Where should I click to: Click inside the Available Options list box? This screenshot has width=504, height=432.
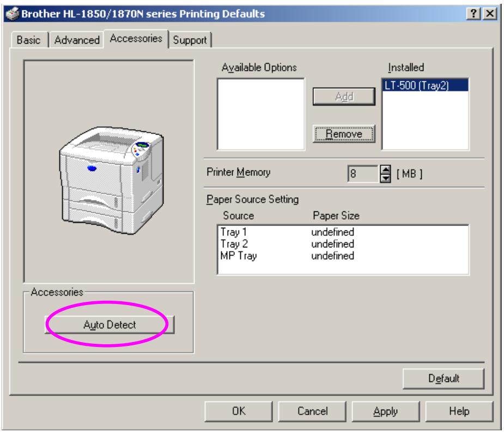[x=261, y=114]
